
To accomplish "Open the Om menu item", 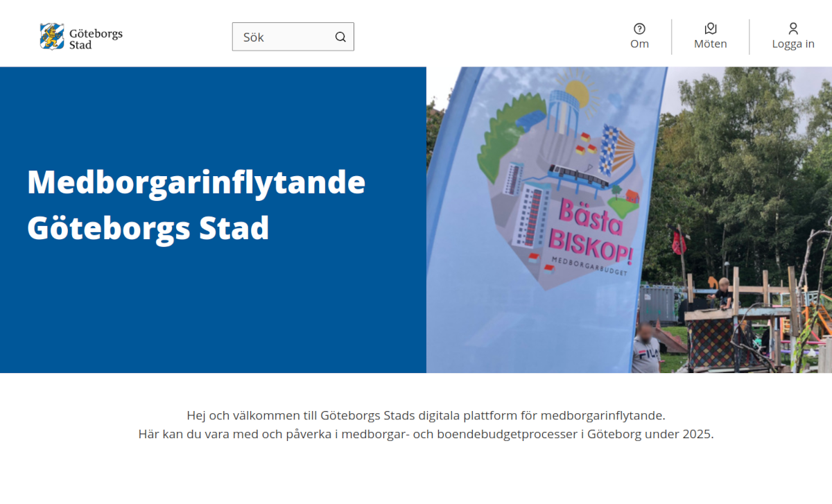I will pos(639,44).
